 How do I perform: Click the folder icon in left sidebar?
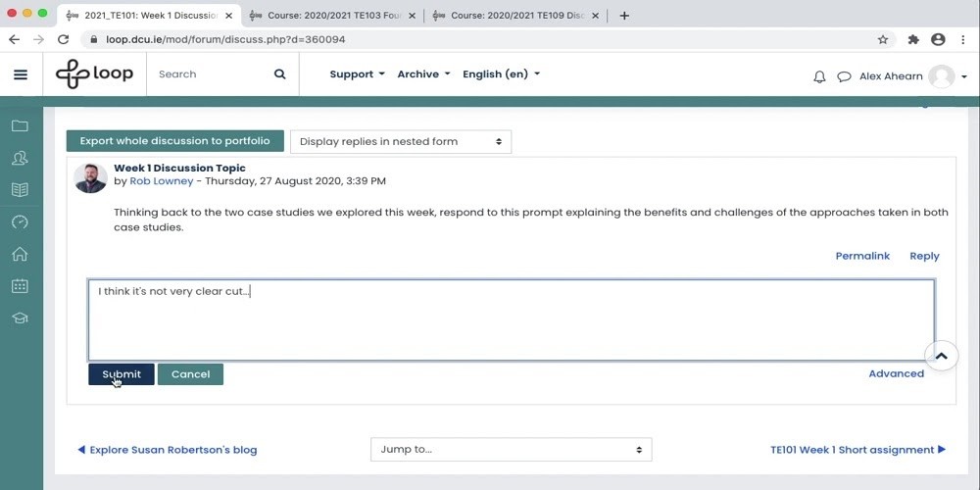tap(20, 126)
